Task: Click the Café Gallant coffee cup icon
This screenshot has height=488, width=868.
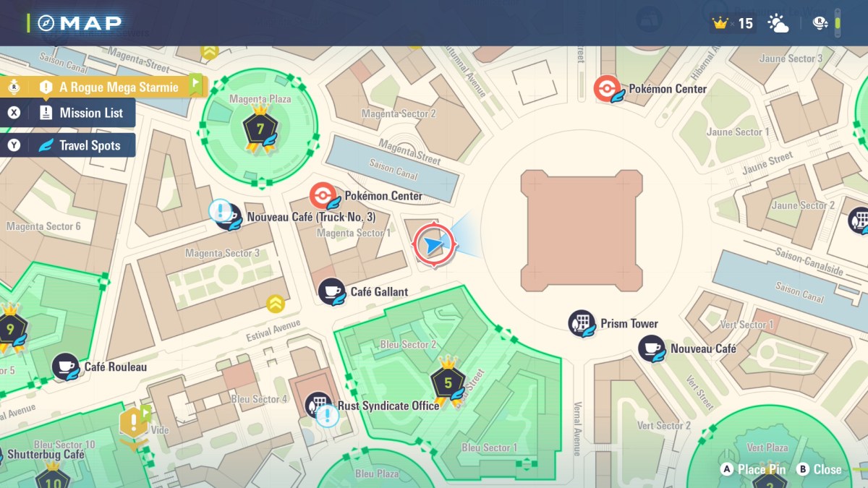Action: point(332,291)
